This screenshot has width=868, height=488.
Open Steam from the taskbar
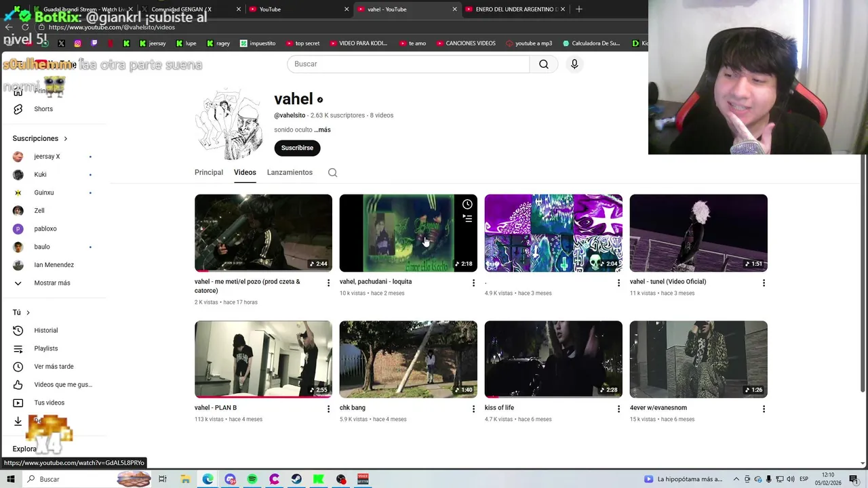[296, 479]
